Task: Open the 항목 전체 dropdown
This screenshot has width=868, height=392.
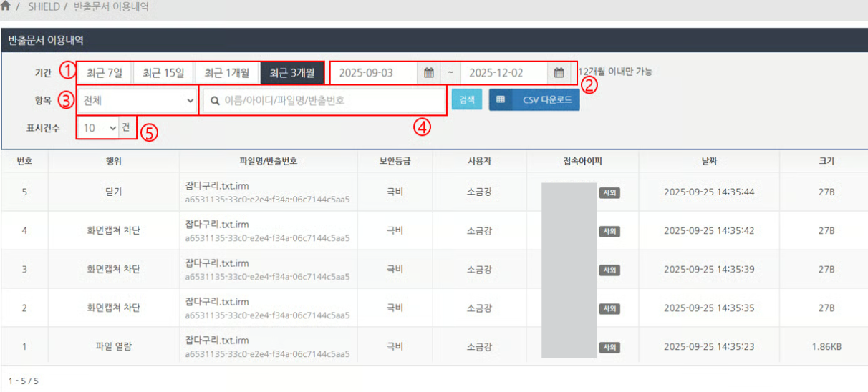Action: [138, 101]
